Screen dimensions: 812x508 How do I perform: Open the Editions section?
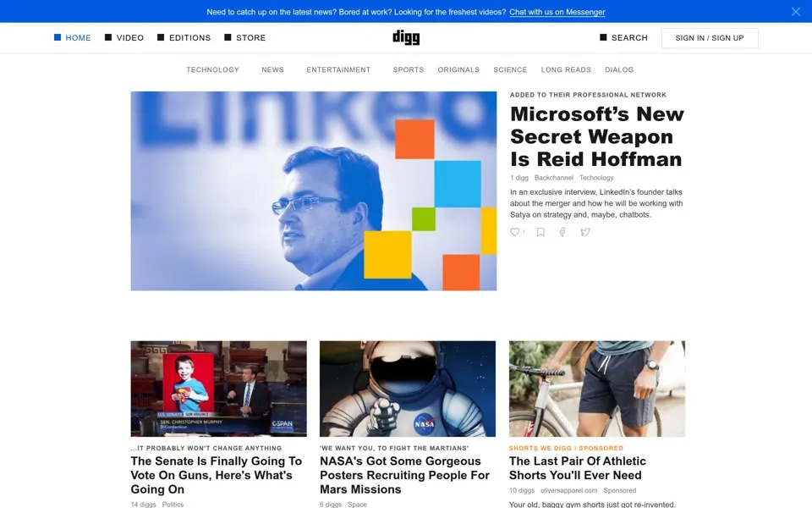(x=184, y=38)
